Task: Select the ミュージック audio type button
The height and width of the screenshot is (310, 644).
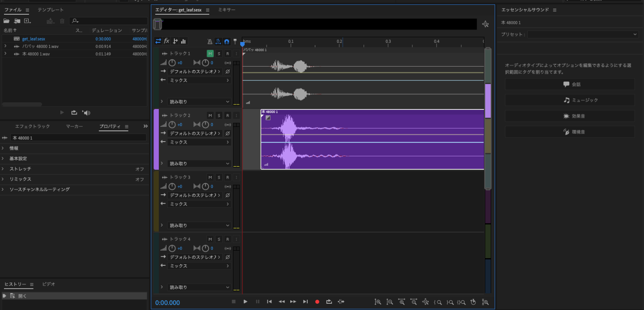Action: click(570, 100)
